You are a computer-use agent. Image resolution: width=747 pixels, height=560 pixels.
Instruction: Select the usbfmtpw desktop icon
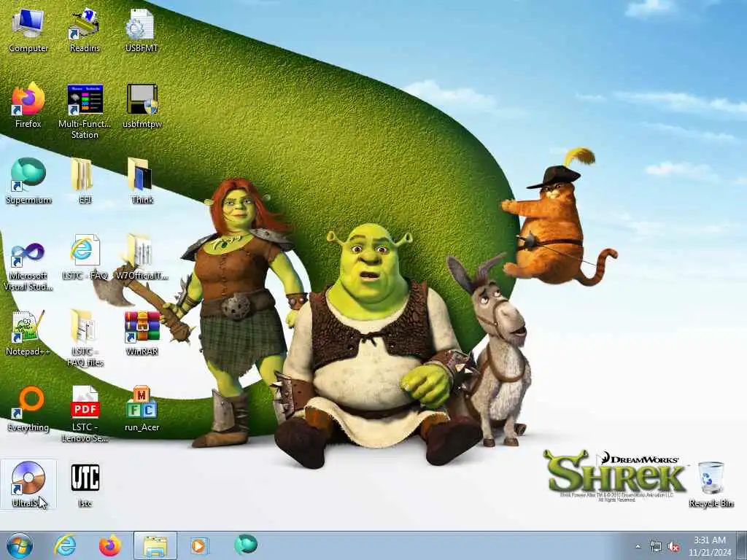(142, 106)
